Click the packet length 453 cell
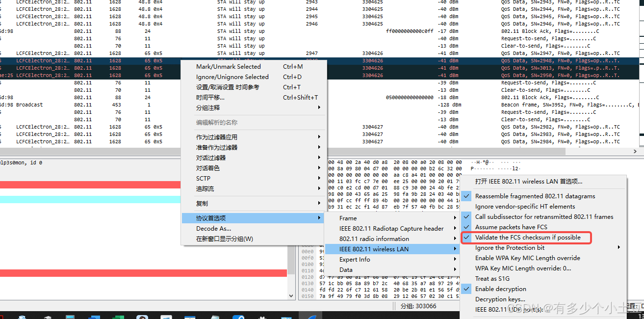Viewport: 644px width, 319px height. 117,105
